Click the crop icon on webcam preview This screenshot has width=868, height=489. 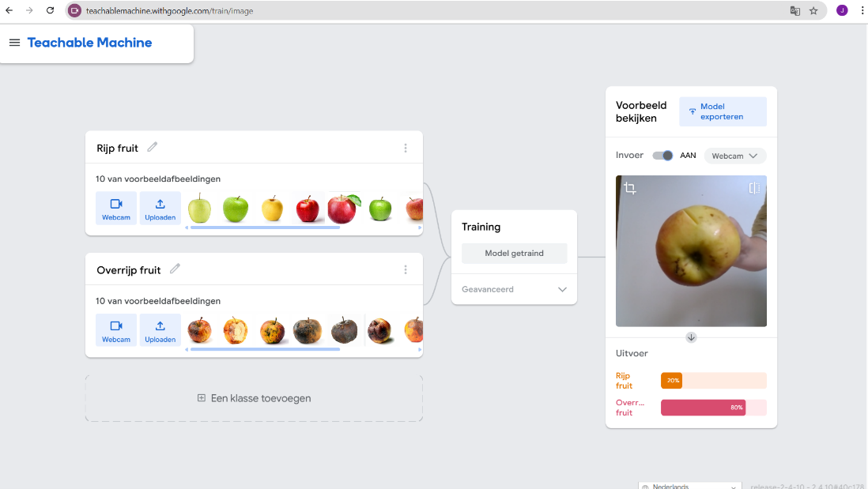[630, 188]
